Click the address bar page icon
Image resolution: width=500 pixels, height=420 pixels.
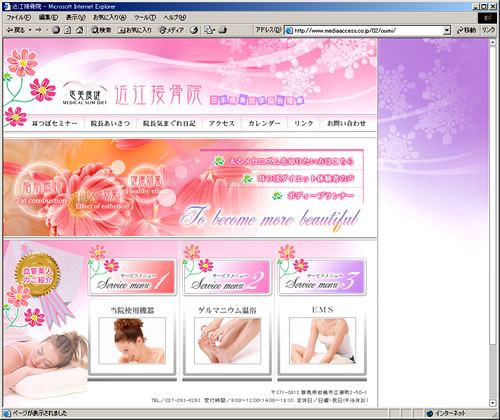point(289,30)
